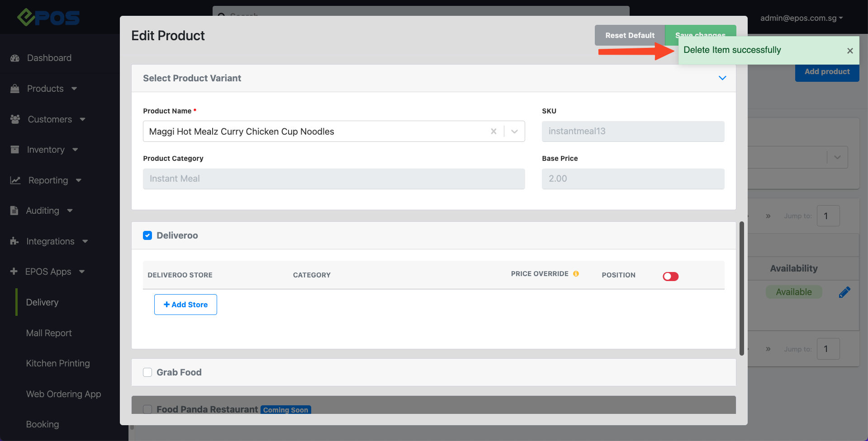The width and height of the screenshot is (868, 441).
Task: Click the Customers people icon
Action: click(x=15, y=119)
